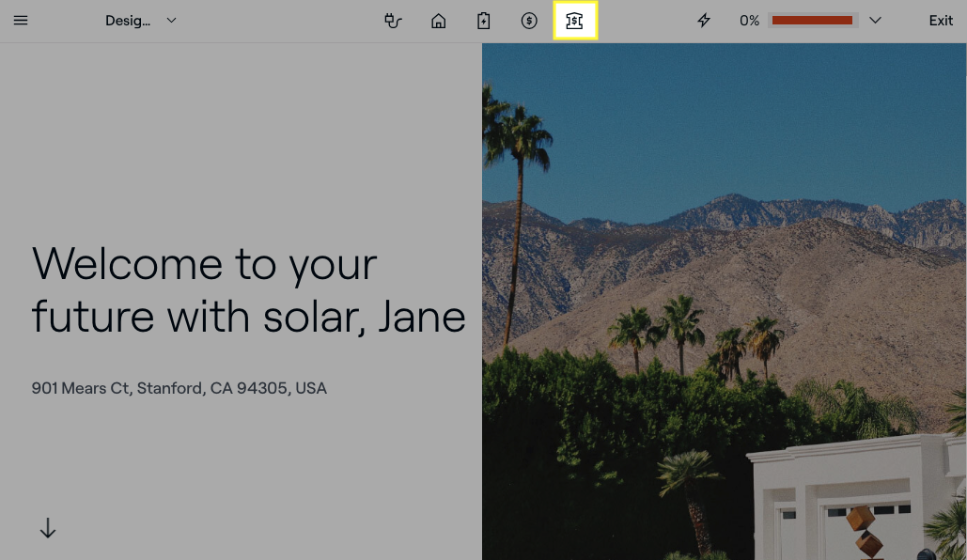Click the red energy offset bar
The height and width of the screenshot is (560, 967).
pos(812,21)
